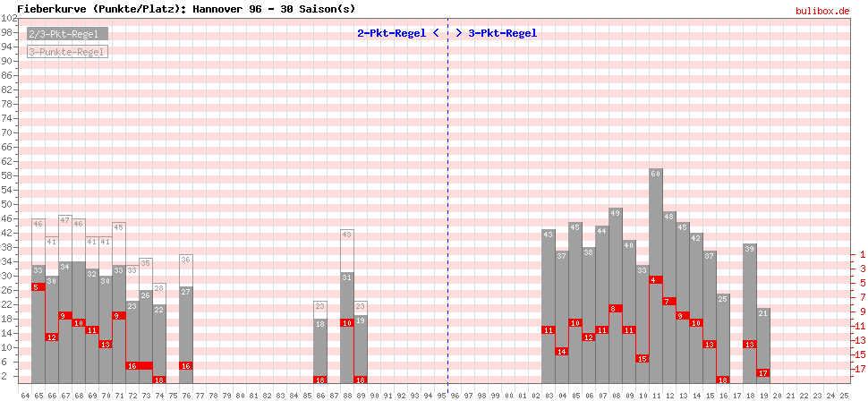Select the red rank 8 marker
This screenshot has height=401, width=868.
[x=616, y=309]
